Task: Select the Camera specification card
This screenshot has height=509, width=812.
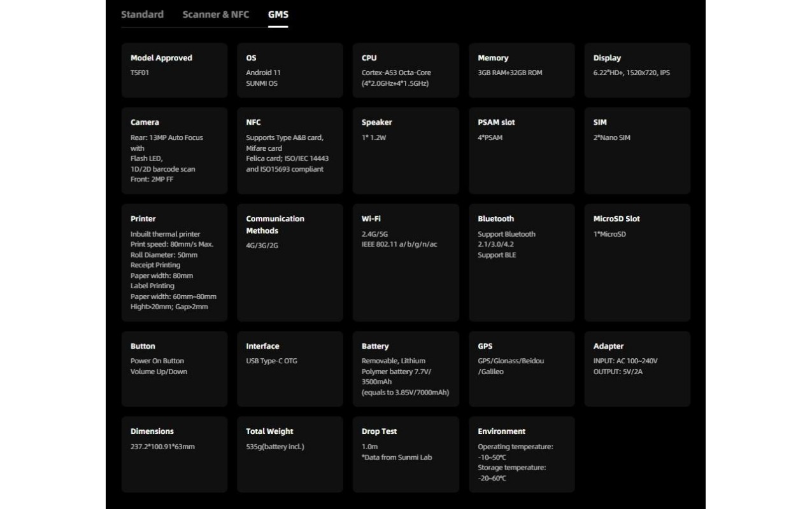Action: pos(175,151)
